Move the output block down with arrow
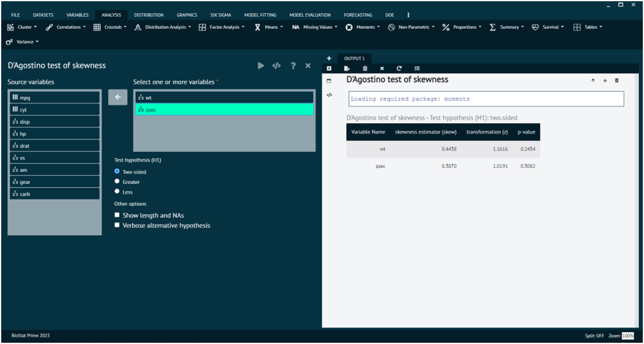 click(x=605, y=80)
